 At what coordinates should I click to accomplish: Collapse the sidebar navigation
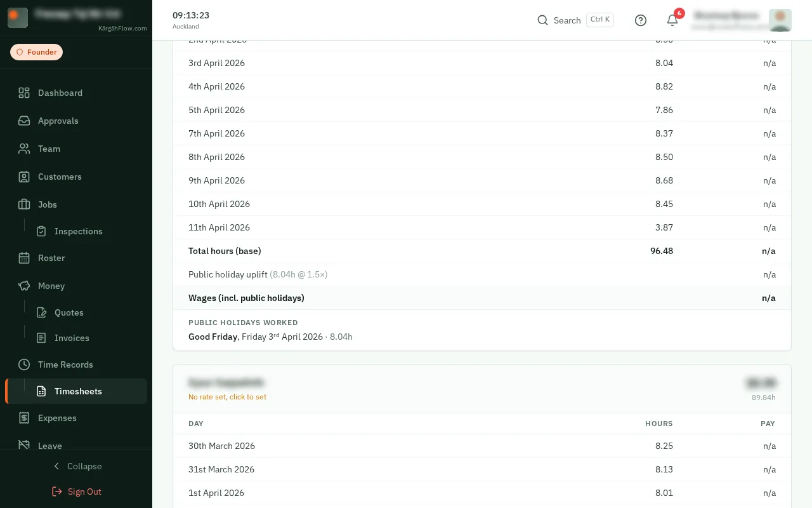pyautogui.click(x=76, y=466)
